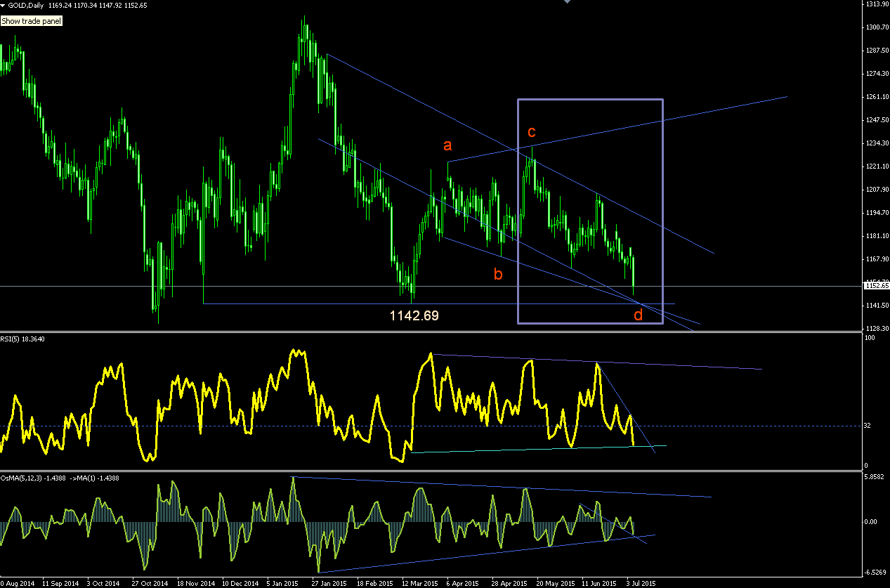Click the OHLC values 1169.24 1170.34 1147.92 1152.65
The height and width of the screenshot is (588, 890).
(x=98, y=5)
